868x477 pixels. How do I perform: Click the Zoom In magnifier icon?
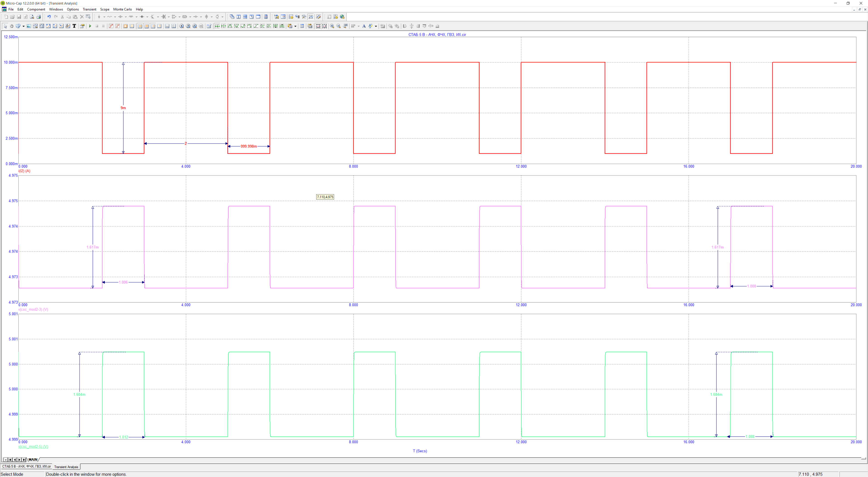pyautogui.click(x=332, y=26)
